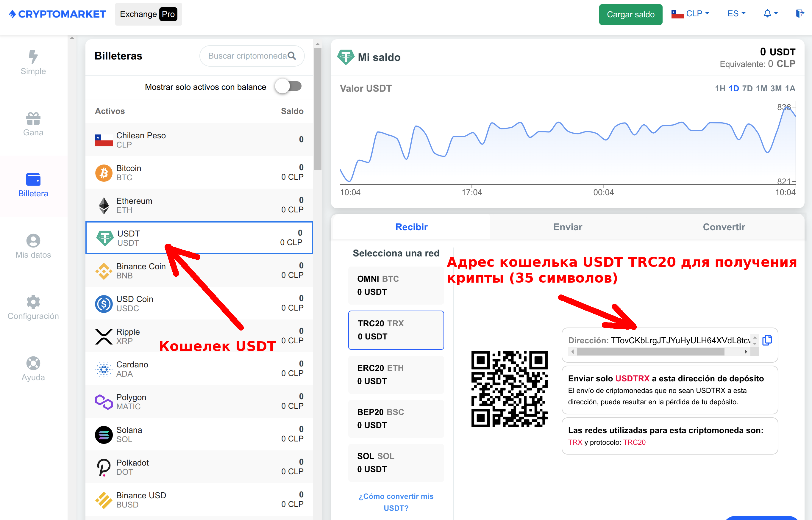Switch to the Enviar tab
This screenshot has width=812, height=520.
pos(567,227)
